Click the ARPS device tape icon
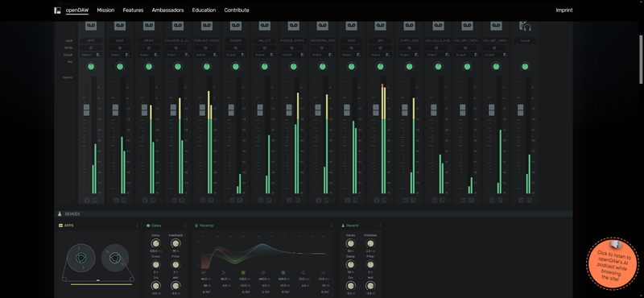 61,226
